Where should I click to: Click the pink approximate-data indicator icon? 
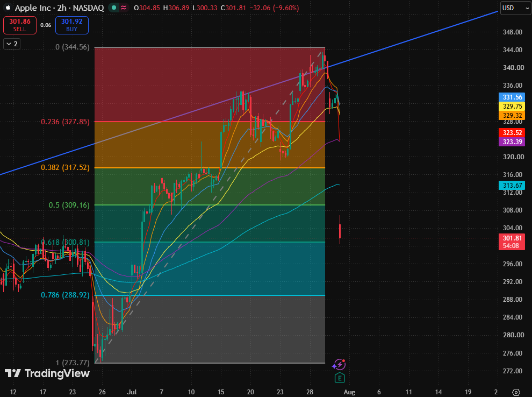click(124, 8)
